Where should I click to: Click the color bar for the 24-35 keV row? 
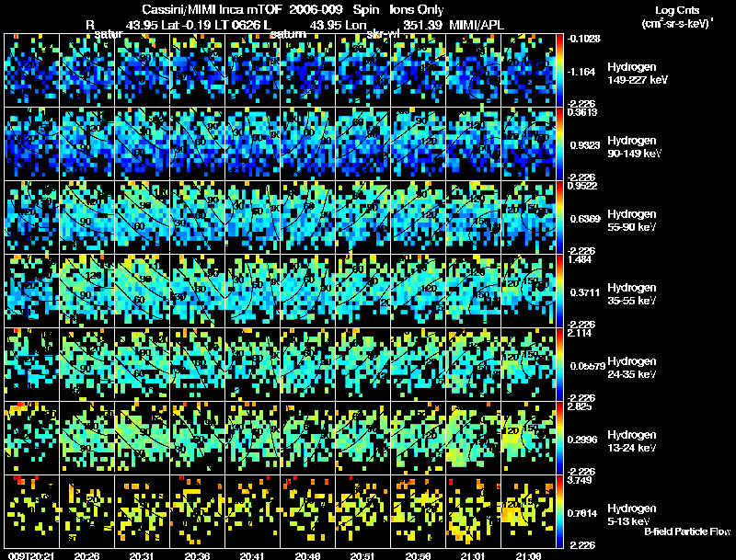click(559, 365)
